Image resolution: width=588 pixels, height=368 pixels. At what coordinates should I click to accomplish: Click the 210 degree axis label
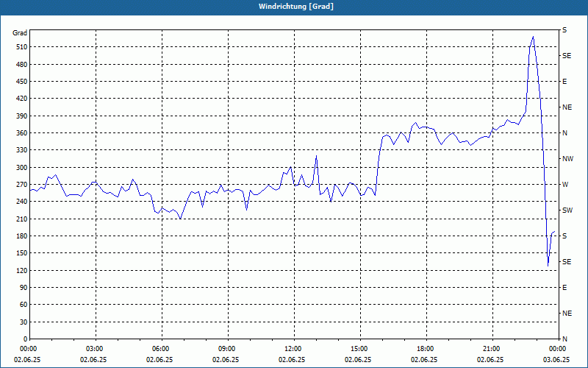(22, 219)
